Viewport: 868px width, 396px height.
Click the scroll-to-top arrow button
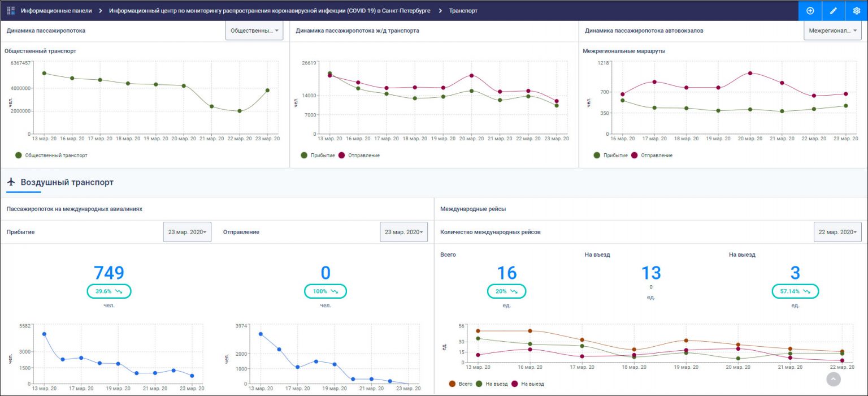[834, 379]
